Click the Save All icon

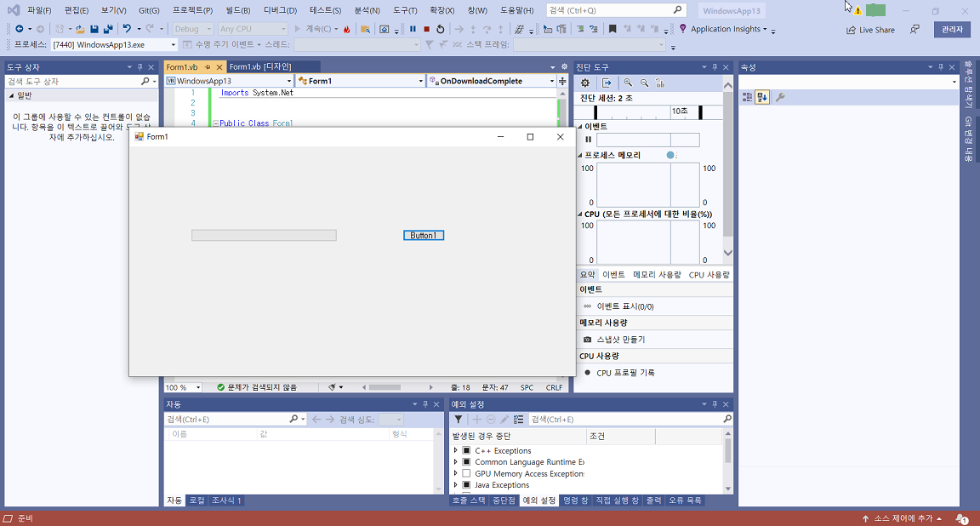(108, 29)
